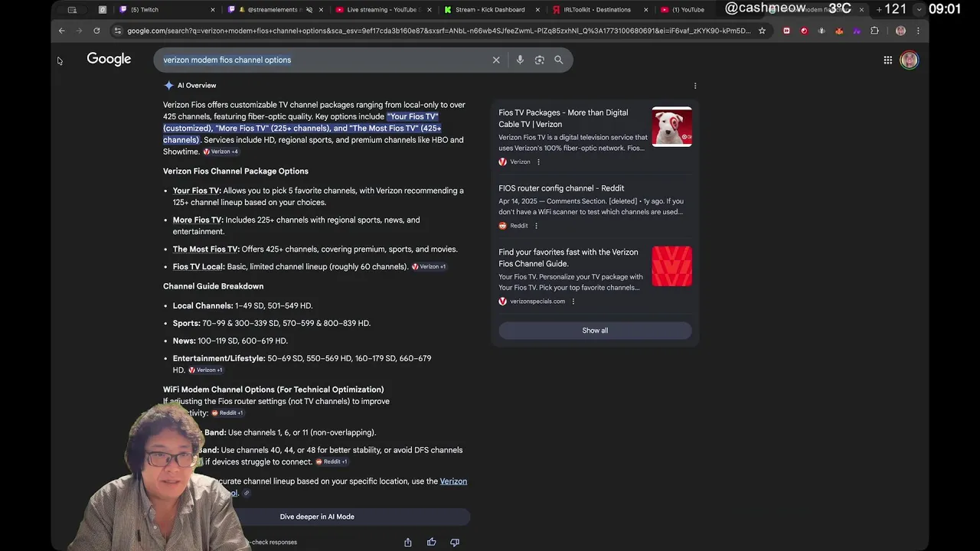Open the FIOS router config channel - Reddit link

pyautogui.click(x=561, y=188)
